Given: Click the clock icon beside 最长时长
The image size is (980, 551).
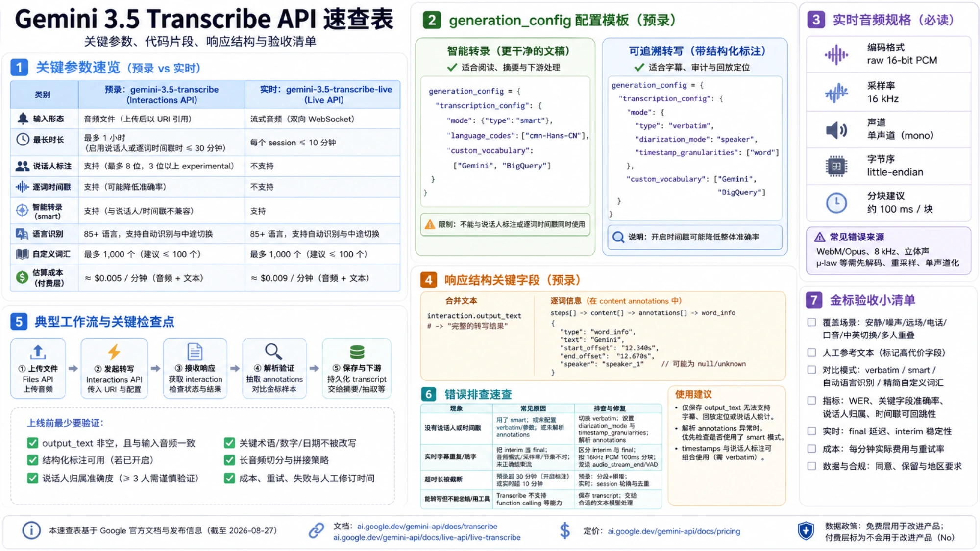Looking at the screenshot, I should pyautogui.click(x=23, y=140).
